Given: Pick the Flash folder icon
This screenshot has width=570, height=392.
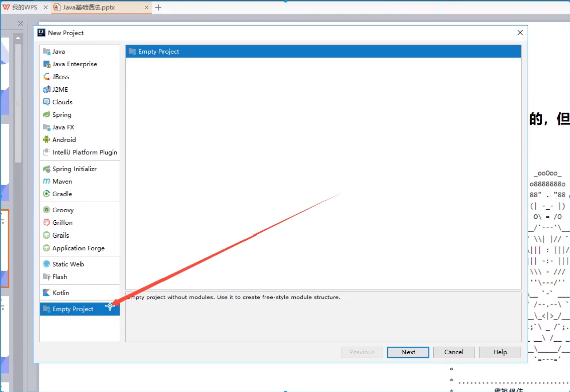Looking at the screenshot, I should point(46,277).
